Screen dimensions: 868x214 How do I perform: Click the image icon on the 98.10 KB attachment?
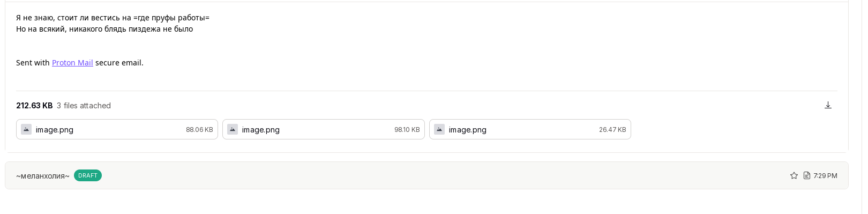pos(233,129)
